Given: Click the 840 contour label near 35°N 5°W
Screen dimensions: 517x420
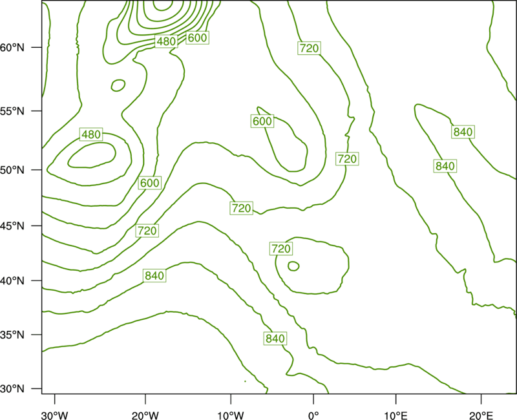Looking at the screenshot, I should click(275, 339).
